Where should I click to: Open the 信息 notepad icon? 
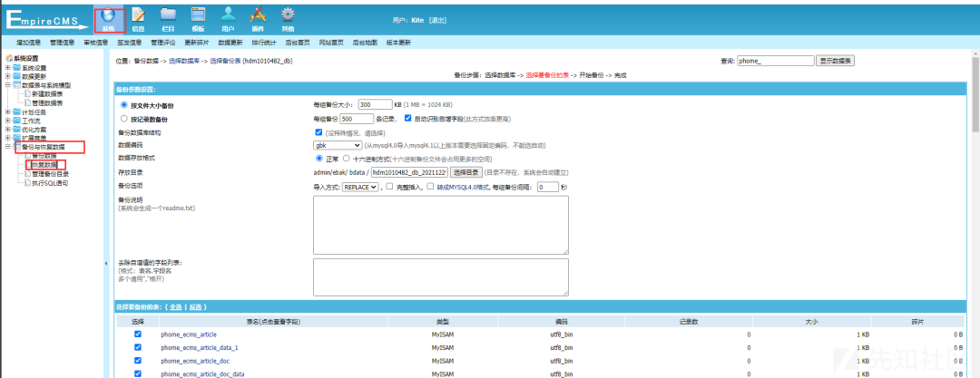tap(138, 15)
